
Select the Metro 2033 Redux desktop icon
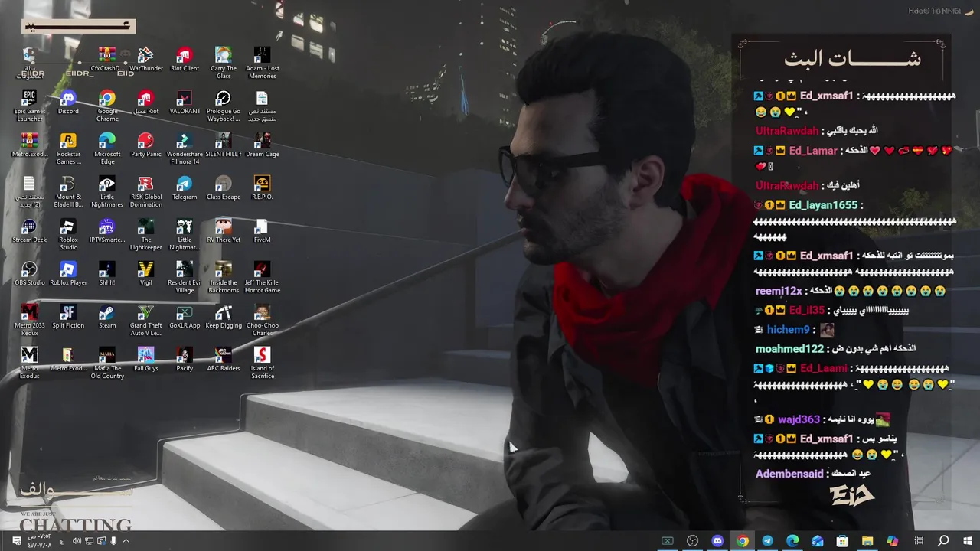coord(29,321)
